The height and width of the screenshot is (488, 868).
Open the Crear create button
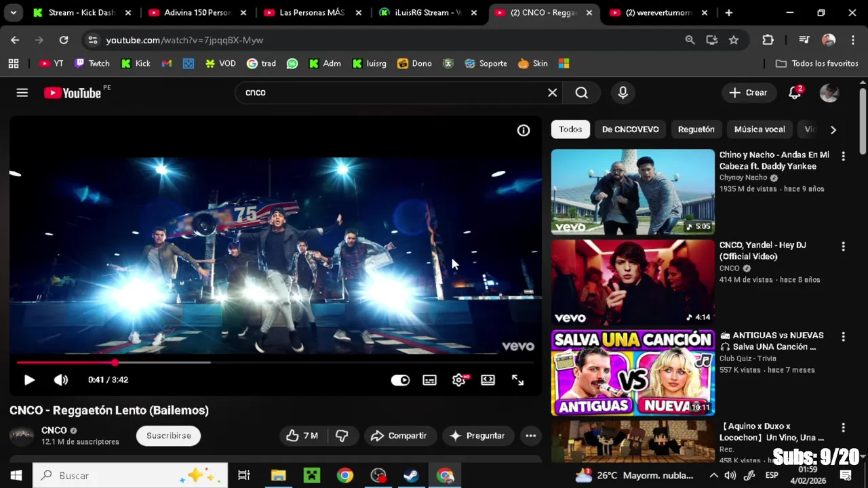click(749, 93)
